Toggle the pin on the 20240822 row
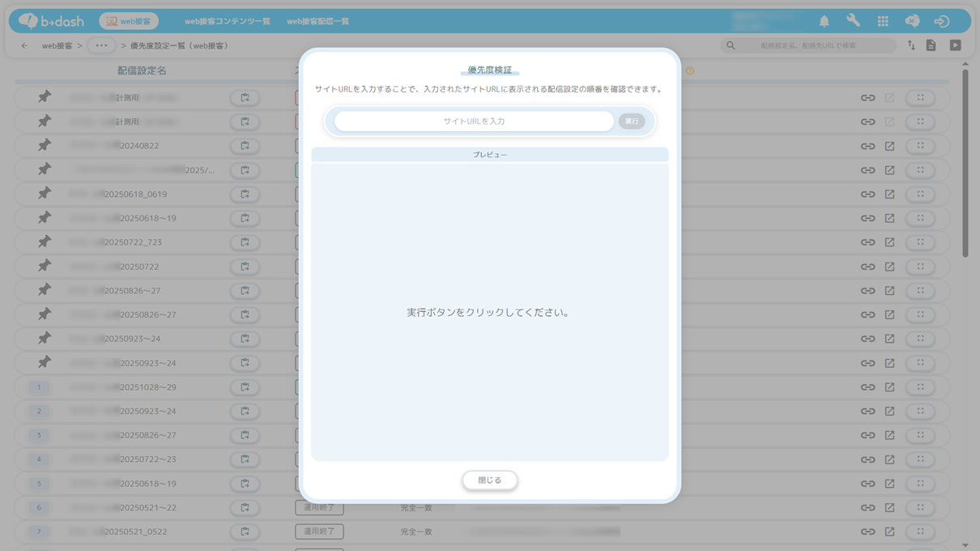The height and width of the screenshot is (551, 980). pyautogui.click(x=45, y=146)
